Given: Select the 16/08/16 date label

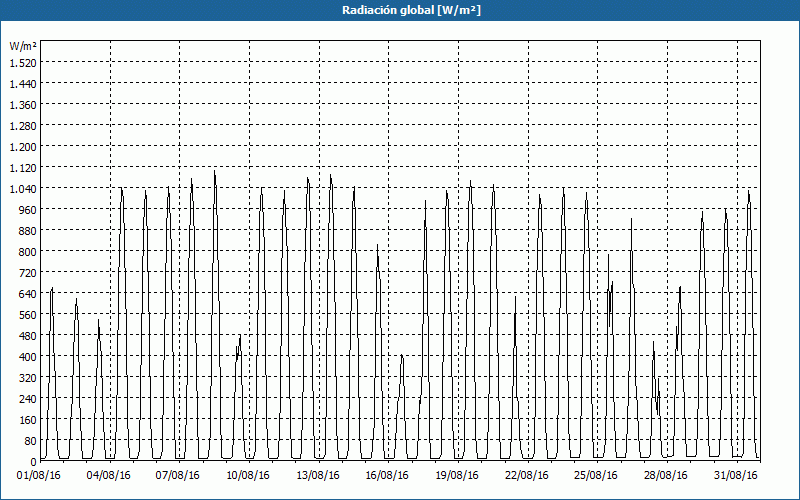Looking at the screenshot, I should [x=387, y=475].
